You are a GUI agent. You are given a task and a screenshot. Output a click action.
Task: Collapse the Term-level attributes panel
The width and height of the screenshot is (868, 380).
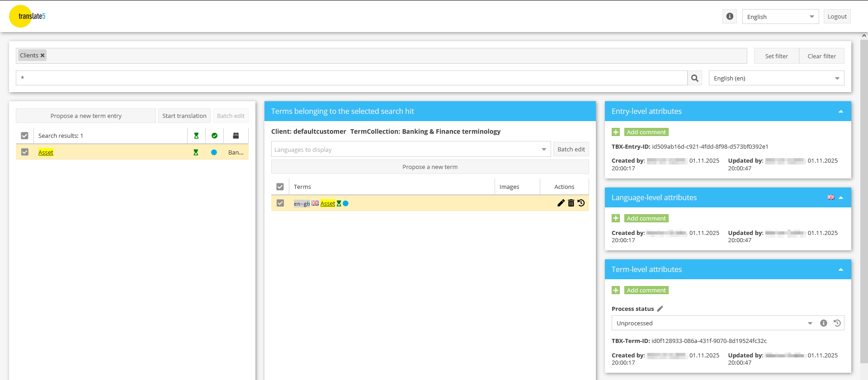(x=841, y=269)
